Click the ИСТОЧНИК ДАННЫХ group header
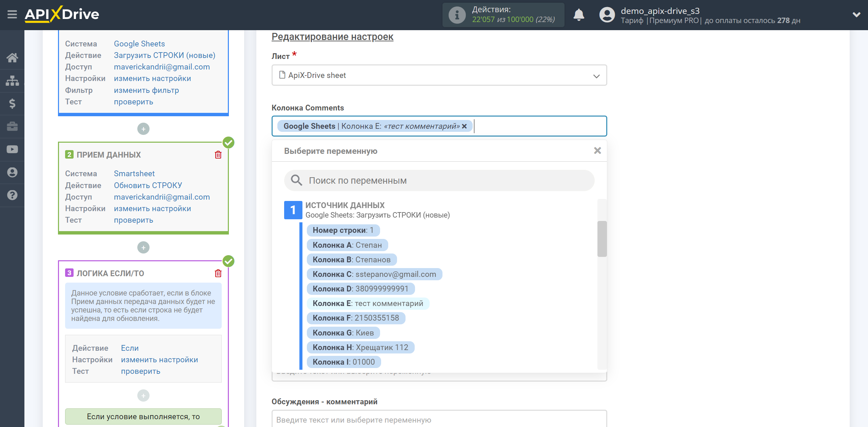This screenshot has height=427, width=868. [345, 205]
